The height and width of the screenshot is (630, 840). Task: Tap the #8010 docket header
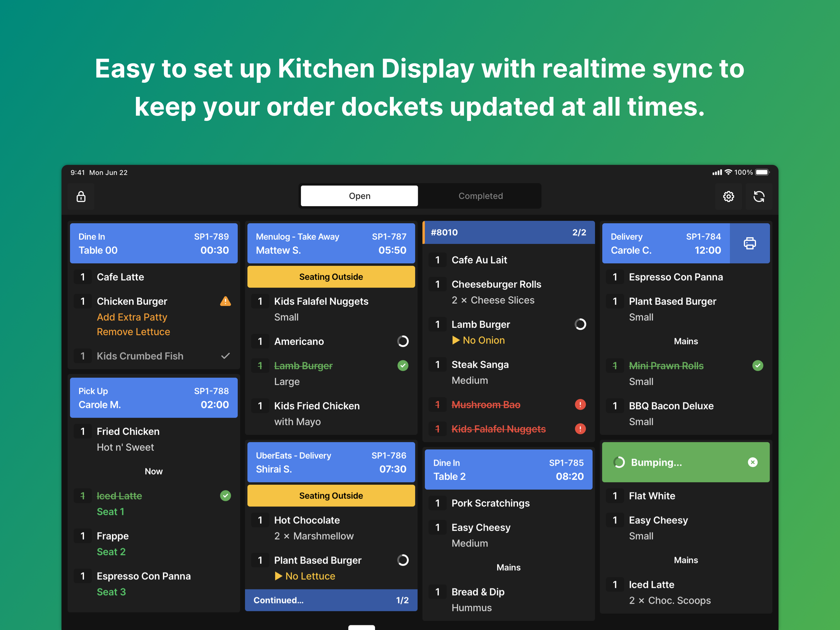[509, 233]
